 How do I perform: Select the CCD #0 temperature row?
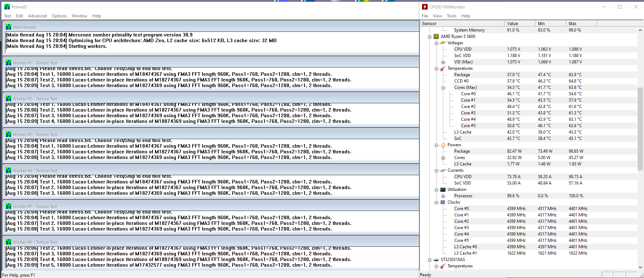pyautogui.click(x=528, y=81)
